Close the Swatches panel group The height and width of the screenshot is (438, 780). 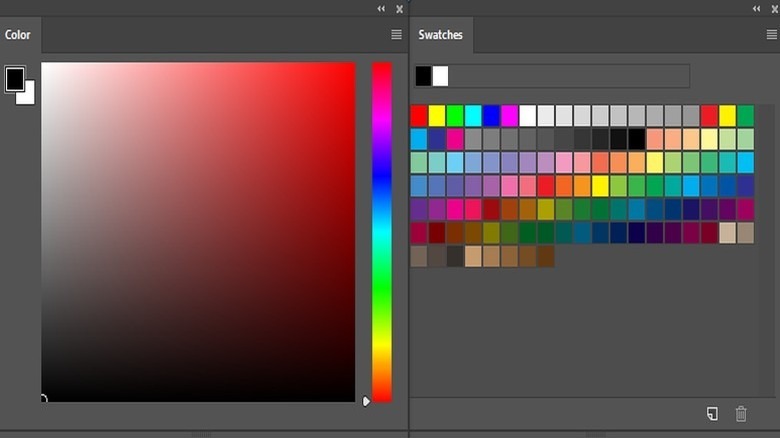pos(773,8)
